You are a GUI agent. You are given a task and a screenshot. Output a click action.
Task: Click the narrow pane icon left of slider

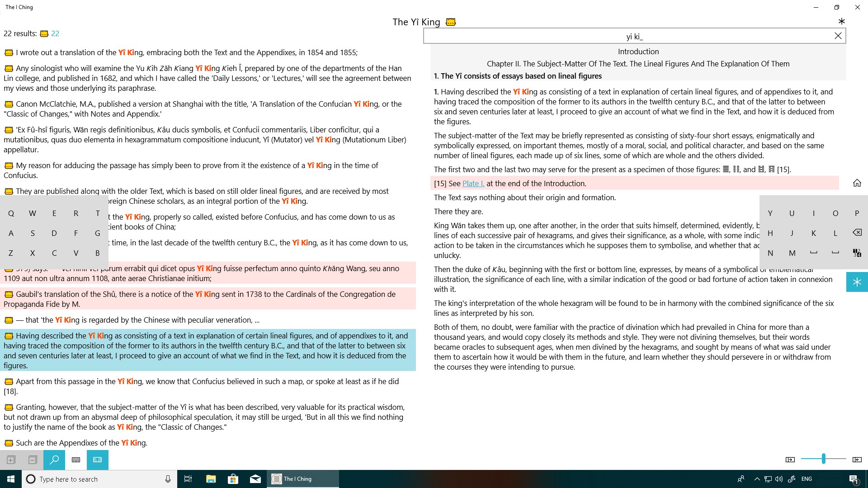[x=790, y=460]
